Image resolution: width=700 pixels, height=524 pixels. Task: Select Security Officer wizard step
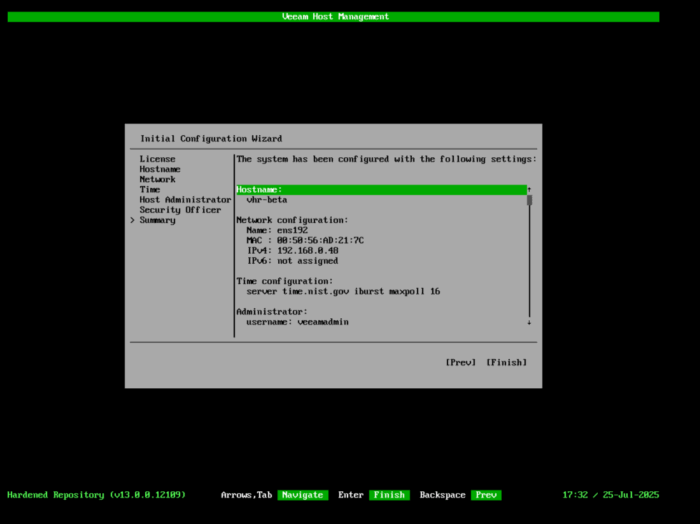pos(180,210)
